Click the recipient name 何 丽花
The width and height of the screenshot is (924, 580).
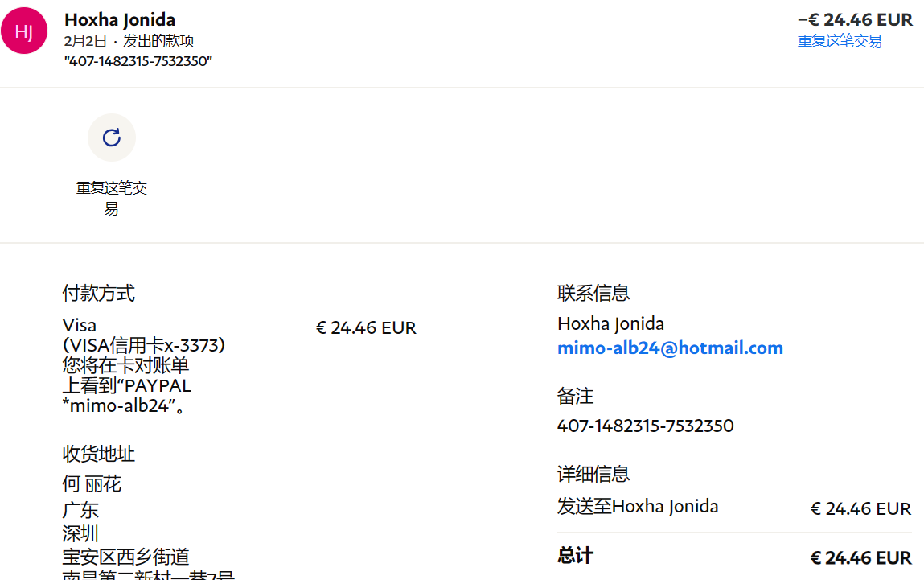pos(92,484)
